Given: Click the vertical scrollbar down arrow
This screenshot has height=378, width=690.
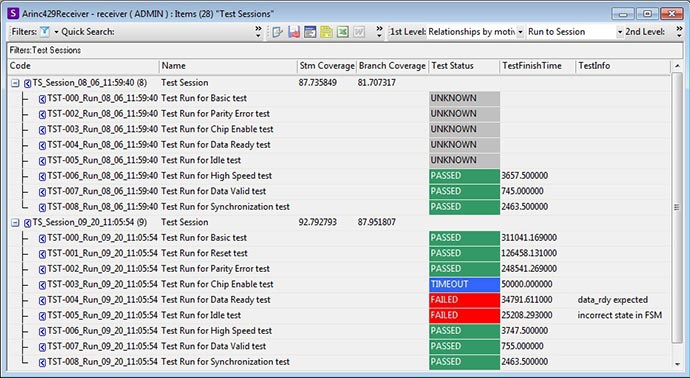Looking at the screenshot, I should click(x=677, y=364).
